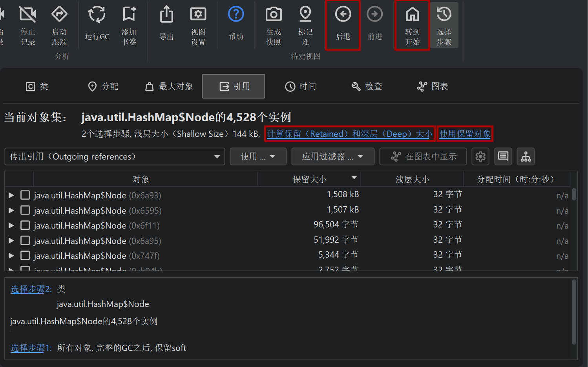This screenshot has height=367, width=588.
Task: Open the 应用过滤器 filter dropdown
Action: (332, 156)
